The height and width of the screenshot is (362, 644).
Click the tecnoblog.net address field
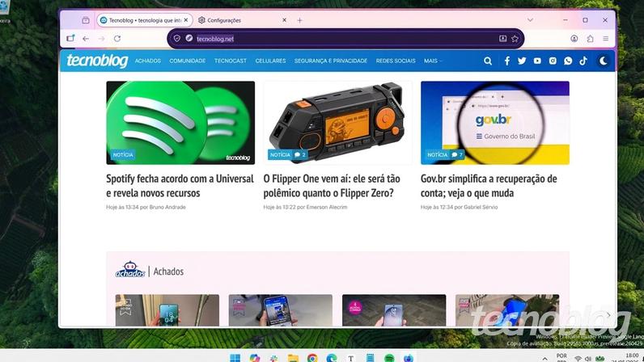click(345, 39)
